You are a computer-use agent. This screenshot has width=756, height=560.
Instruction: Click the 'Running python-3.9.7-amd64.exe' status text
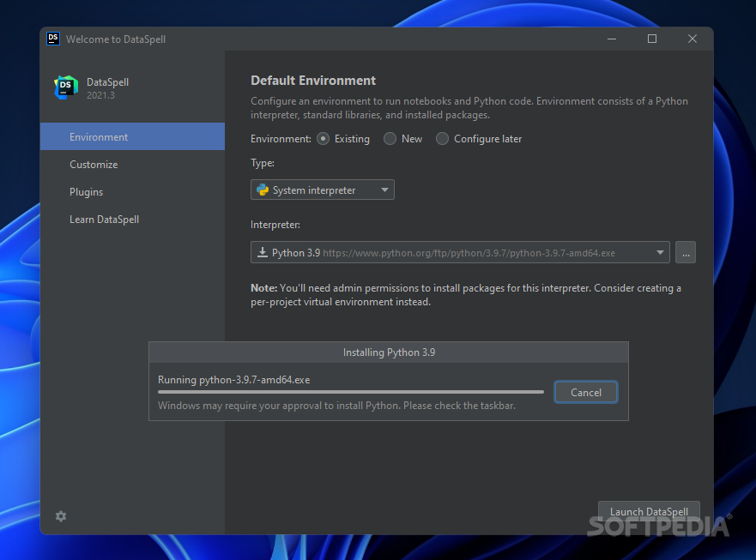pyautogui.click(x=234, y=380)
